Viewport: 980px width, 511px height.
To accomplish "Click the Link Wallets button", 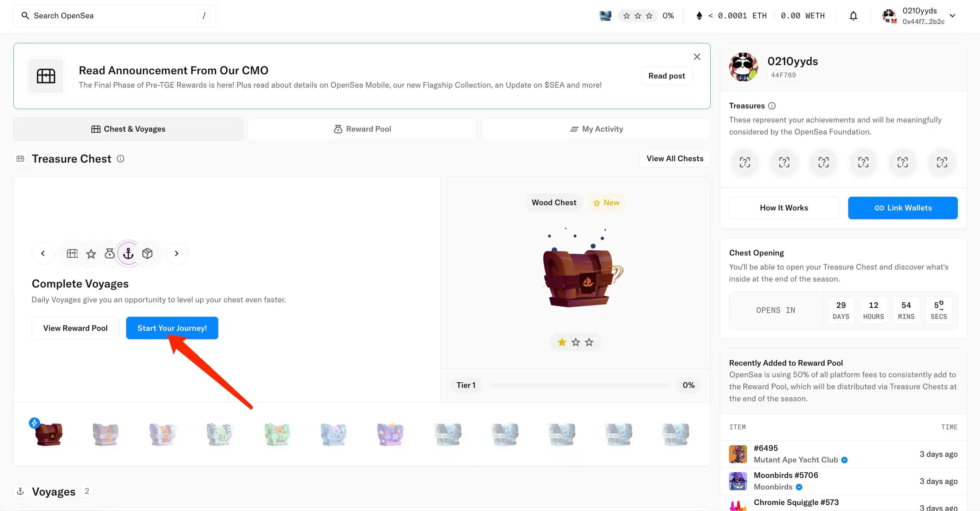I will coord(902,208).
